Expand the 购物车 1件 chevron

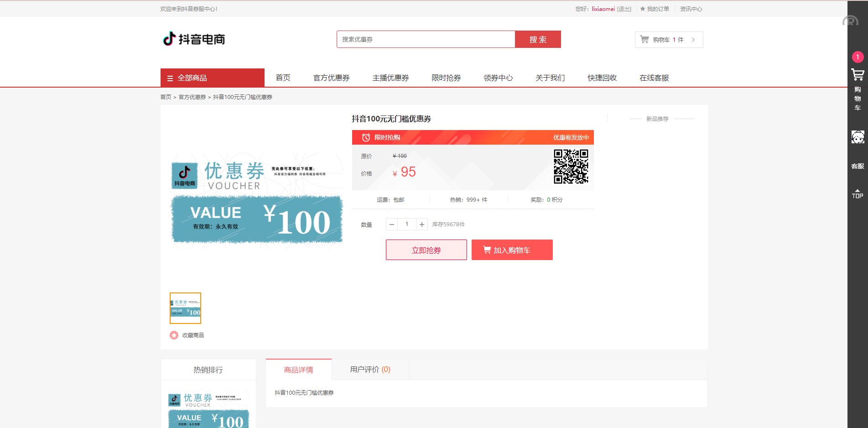(x=694, y=40)
